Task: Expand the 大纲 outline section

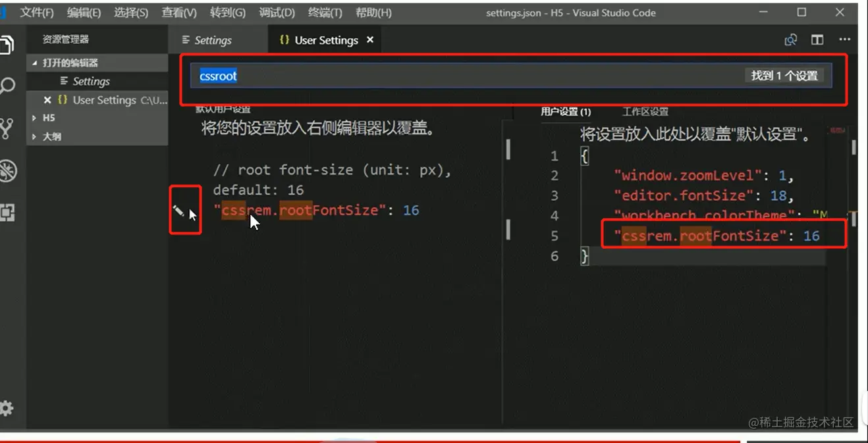Action: [x=97, y=136]
